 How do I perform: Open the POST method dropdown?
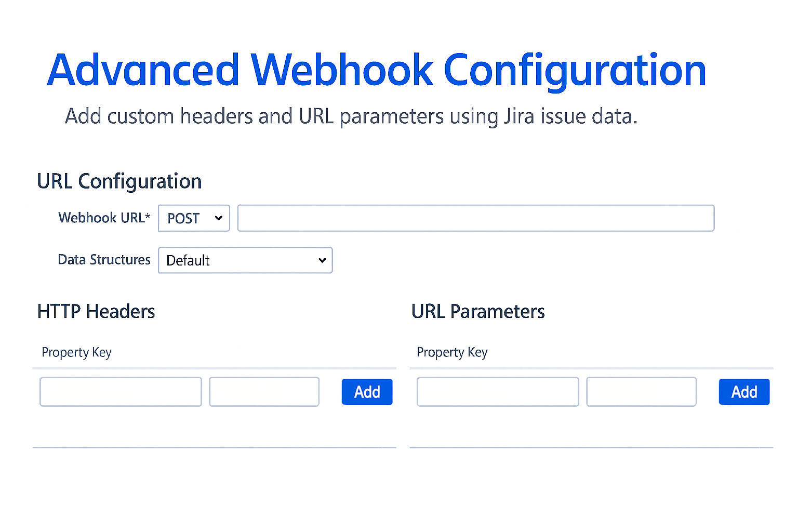click(x=194, y=218)
